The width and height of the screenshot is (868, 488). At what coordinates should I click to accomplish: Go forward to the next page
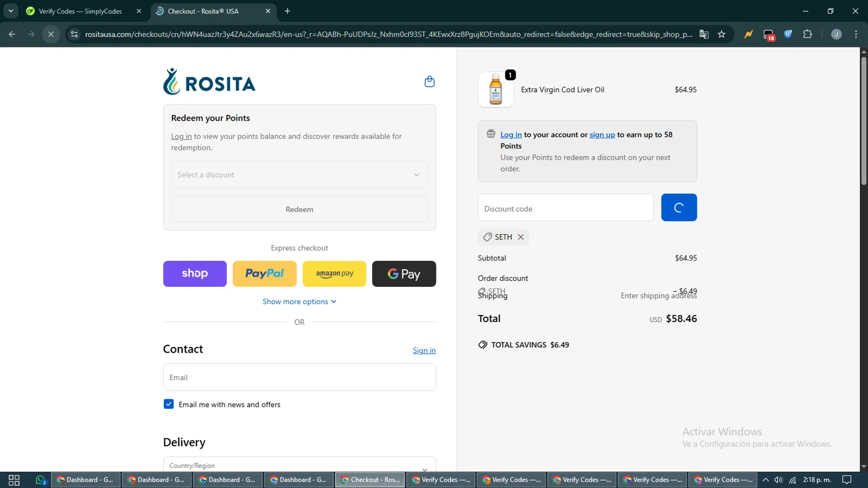pos(31,34)
